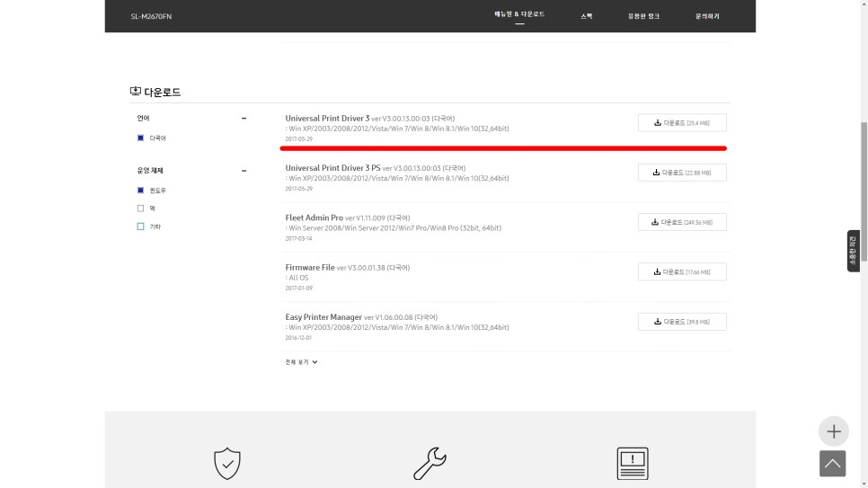The width and height of the screenshot is (868, 488).
Task: Click the Fleet Admin Pro title
Action: click(314, 217)
